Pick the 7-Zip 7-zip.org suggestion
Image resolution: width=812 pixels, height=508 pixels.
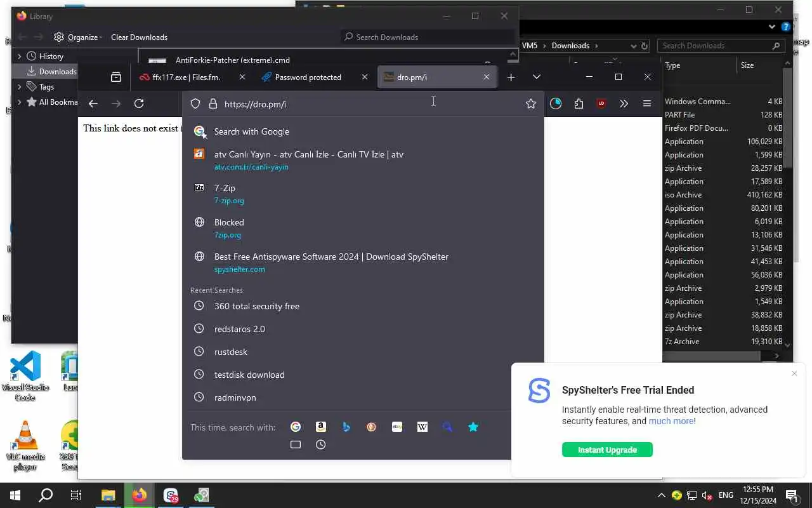click(x=362, y=194)
